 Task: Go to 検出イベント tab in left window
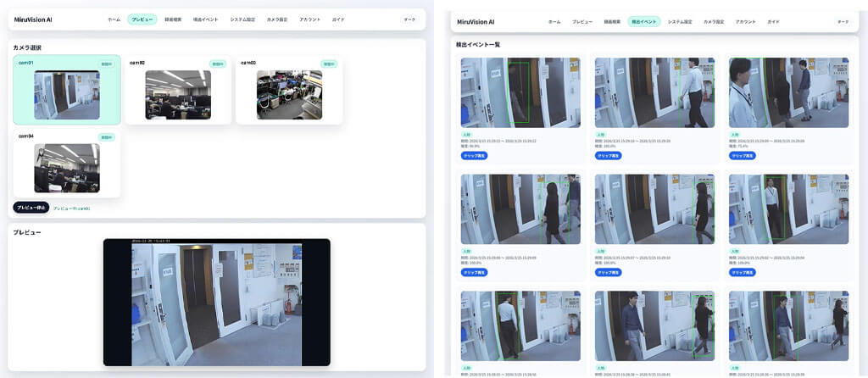[205, 19]
